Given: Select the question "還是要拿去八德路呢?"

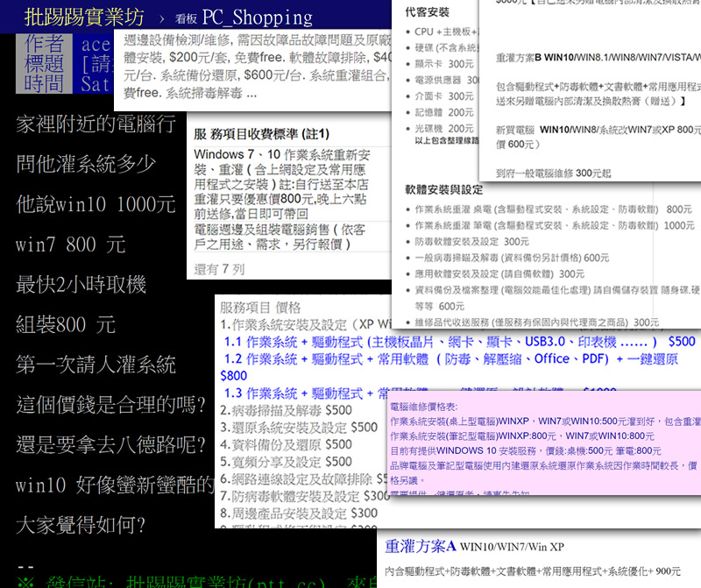Looking at the screenshot, I should (111, 445).
